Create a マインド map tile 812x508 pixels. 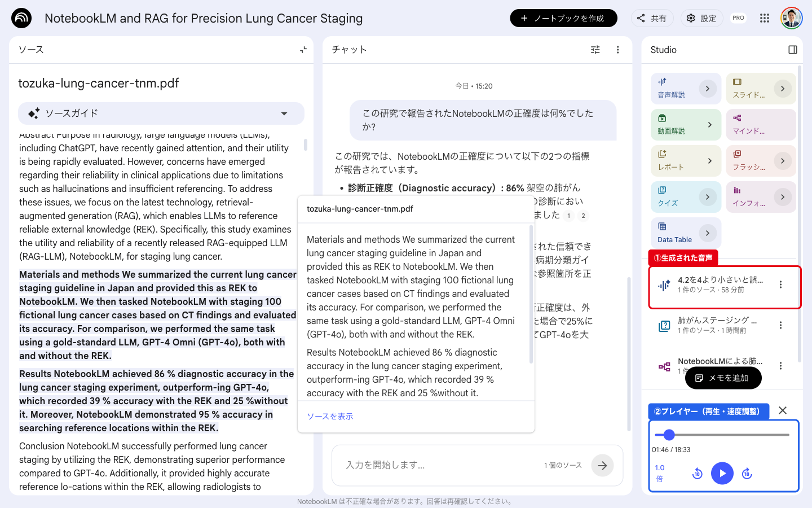pos(761,125)
